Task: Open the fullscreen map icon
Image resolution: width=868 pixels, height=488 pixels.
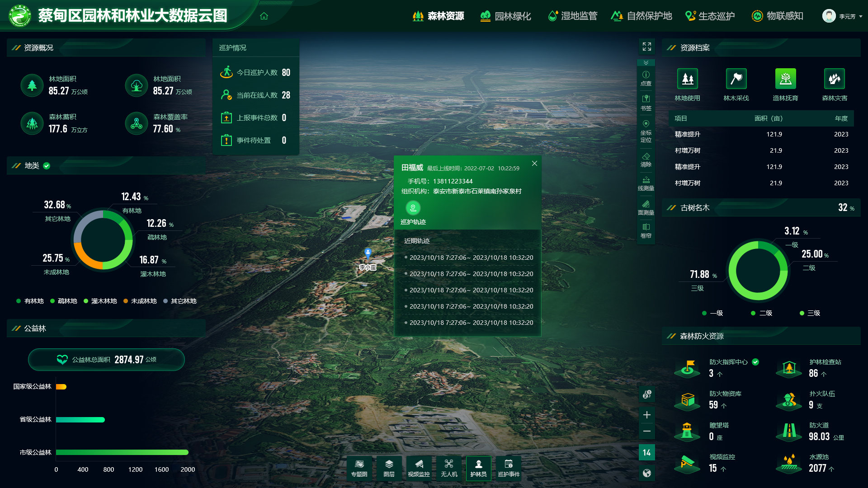Action: click(647, 47)
